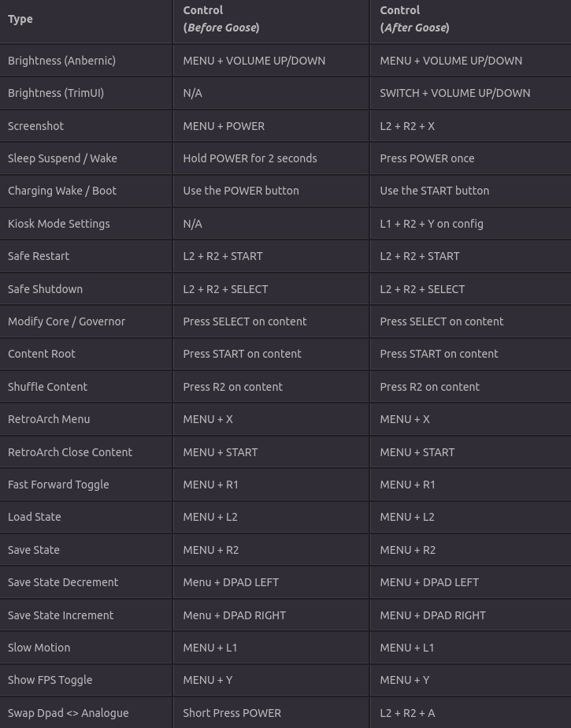Click the "Type" column header

pos(20,19)
